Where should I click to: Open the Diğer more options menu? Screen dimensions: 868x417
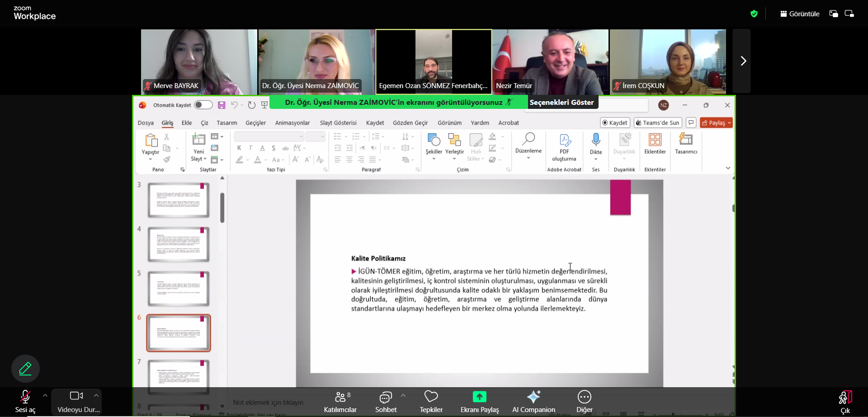pos(584,401)
